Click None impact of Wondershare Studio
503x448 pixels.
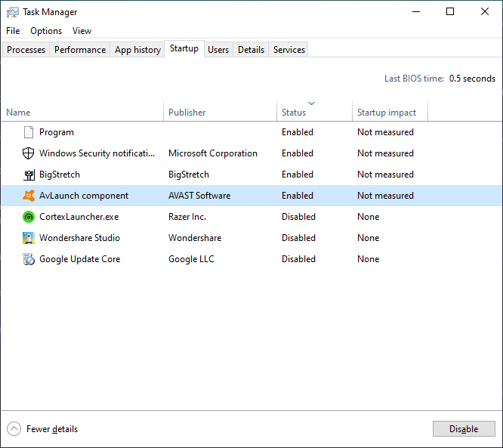(369, 238)
